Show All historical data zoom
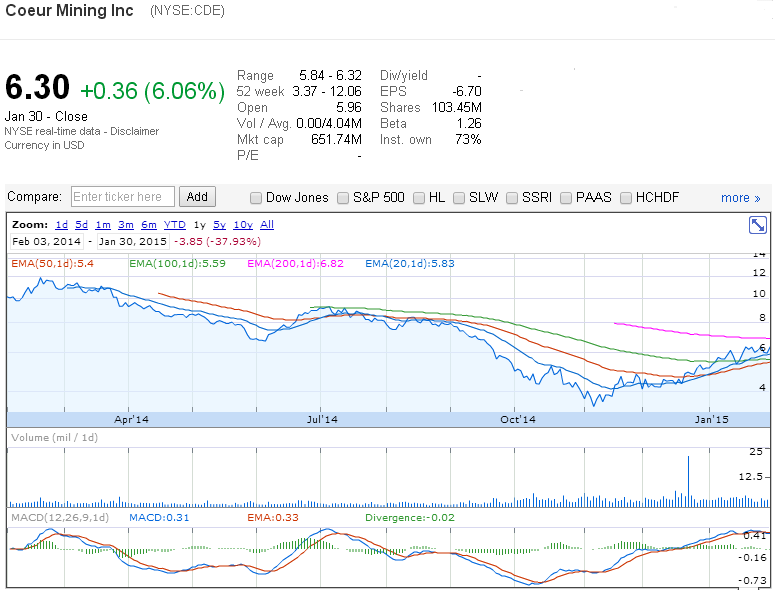The image size is (775, 590). [x=267, y=225]
